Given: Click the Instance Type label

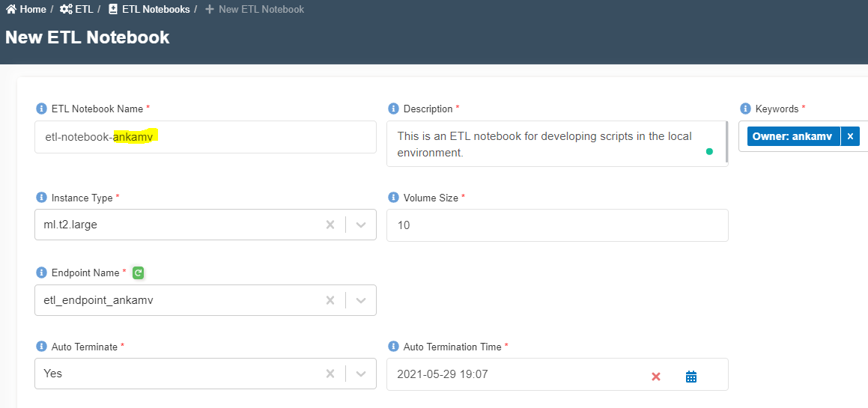Looking at the screenshot, I should click(x=82, y=198).
